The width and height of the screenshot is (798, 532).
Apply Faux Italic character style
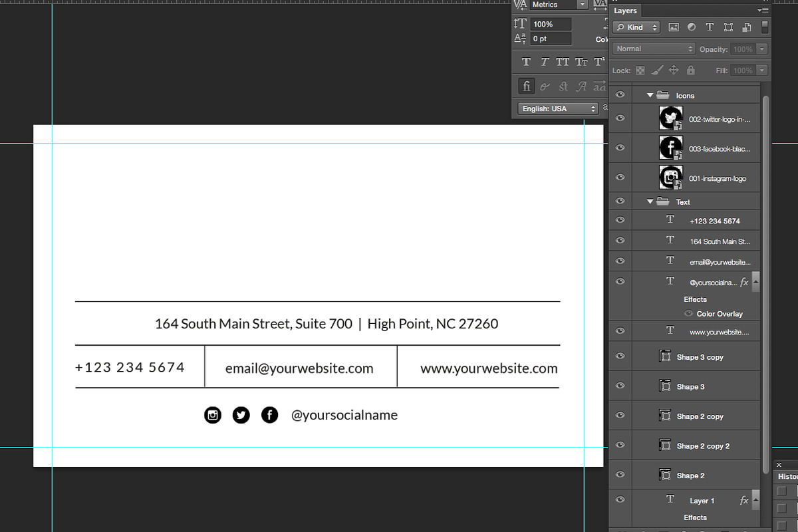coord(545,62)
